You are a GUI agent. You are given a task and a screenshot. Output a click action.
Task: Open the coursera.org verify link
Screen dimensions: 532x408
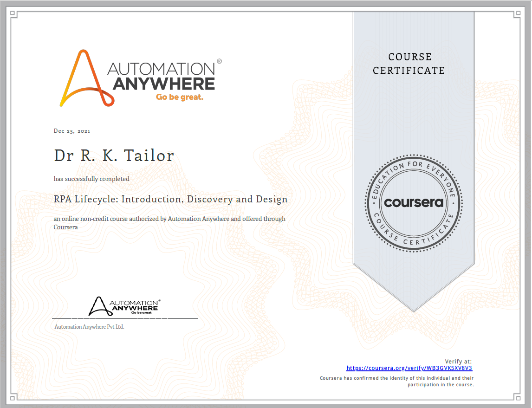pos(409,368)
